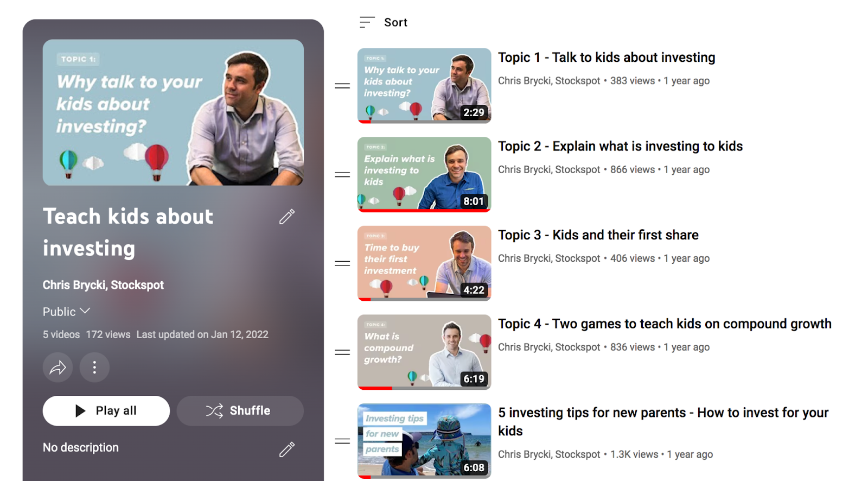The height and width of the screenshot is (481, 868).
Task: Click the 836 views text
Action: click(x=633, y=347)
